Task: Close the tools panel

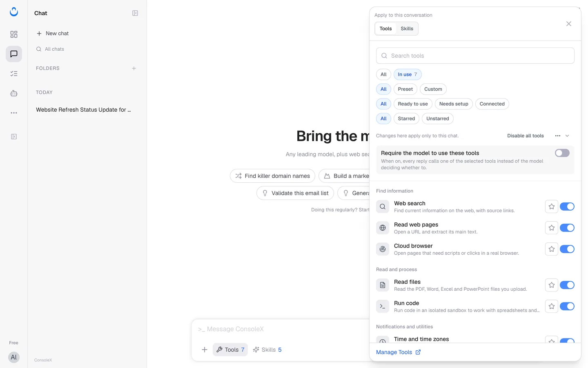Action: [569, 24]
